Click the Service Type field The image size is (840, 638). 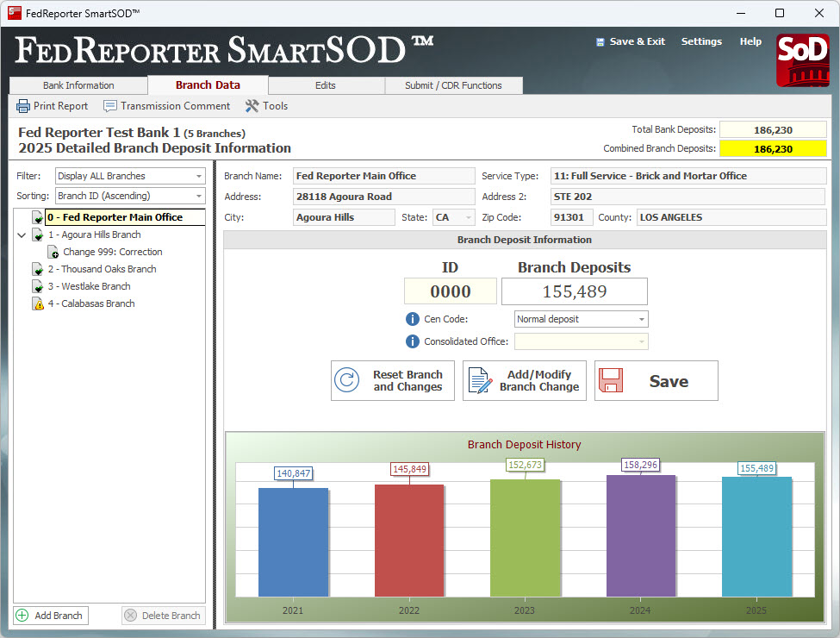tap(688, 176)
